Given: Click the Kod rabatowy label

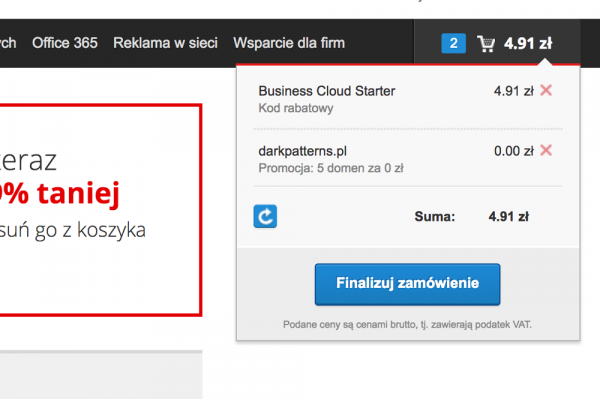Looking at the screenshot, I should (296, 108).
